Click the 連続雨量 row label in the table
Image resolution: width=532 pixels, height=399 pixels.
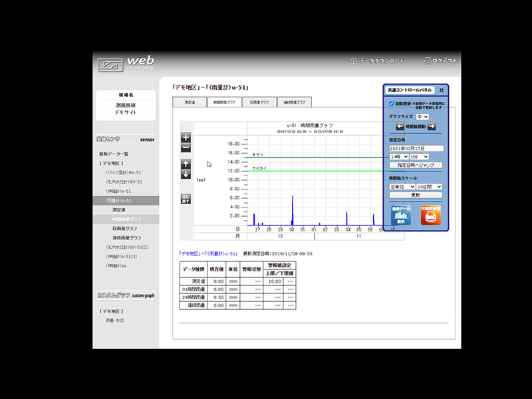point(196,305)
